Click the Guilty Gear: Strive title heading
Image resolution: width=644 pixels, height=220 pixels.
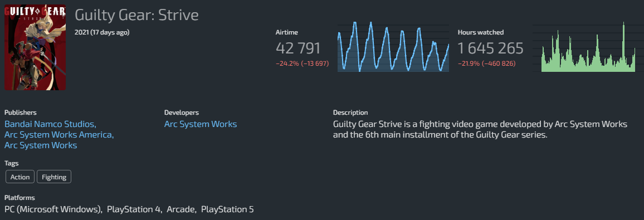click(136, 15)
